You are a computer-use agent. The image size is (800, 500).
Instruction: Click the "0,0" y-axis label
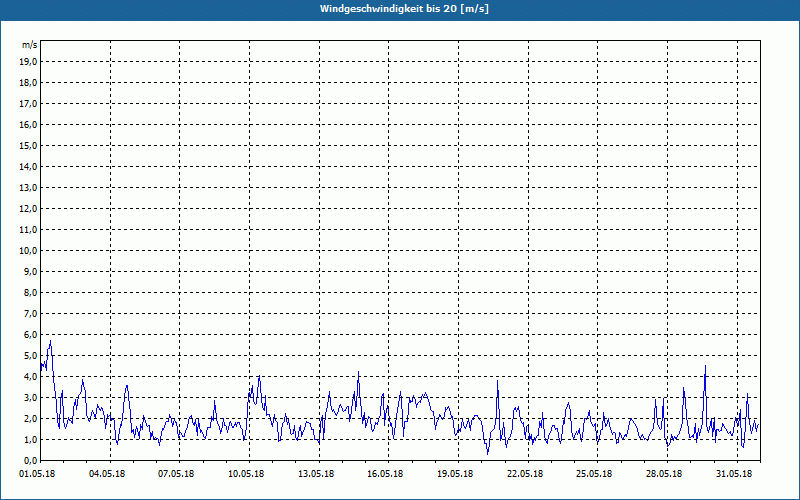pos(30,461)
